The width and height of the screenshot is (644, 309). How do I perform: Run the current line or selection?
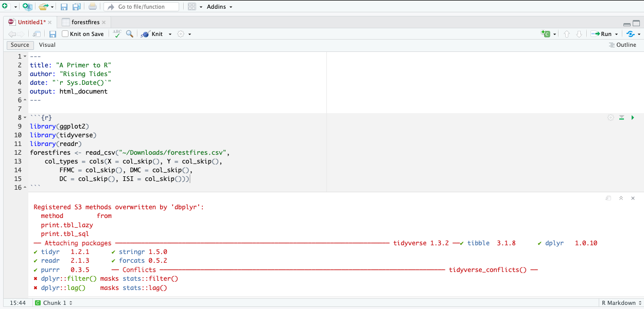[601, 34]
